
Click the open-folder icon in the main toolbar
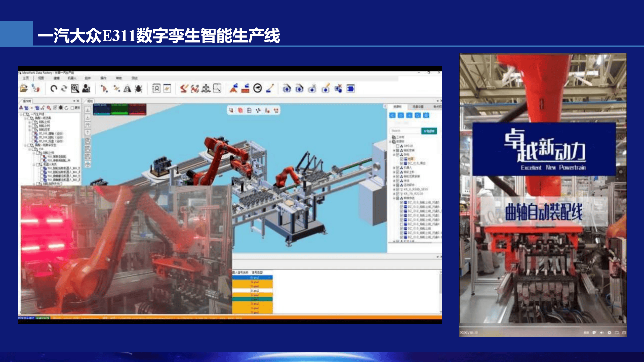point(24,88)
